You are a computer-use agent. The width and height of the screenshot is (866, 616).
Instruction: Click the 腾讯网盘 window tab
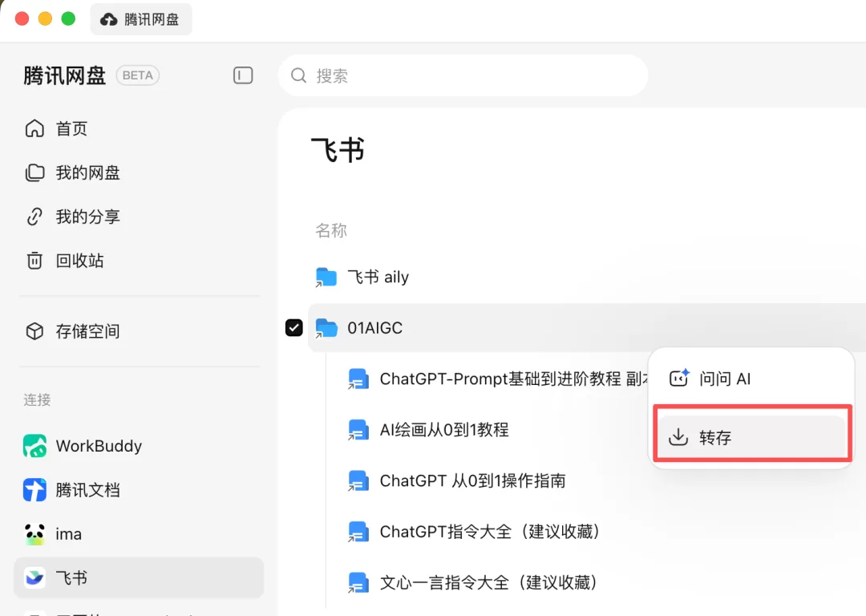(141, 19)
